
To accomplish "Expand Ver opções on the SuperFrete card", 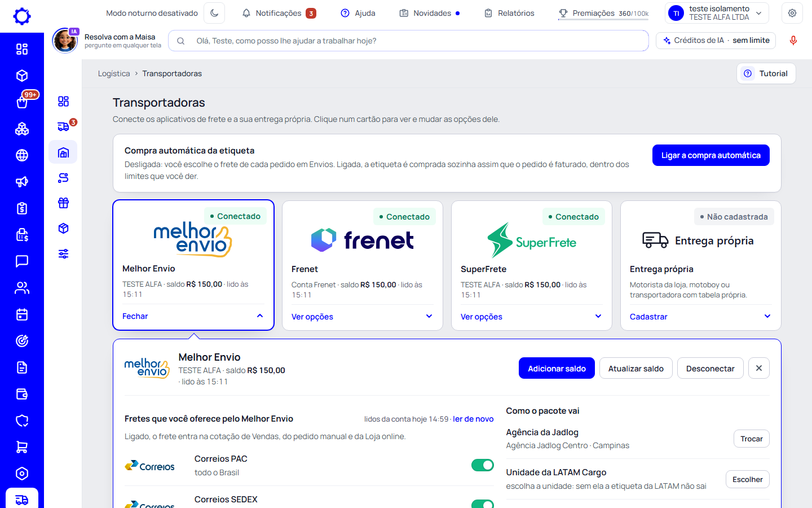I will [531, 317].
